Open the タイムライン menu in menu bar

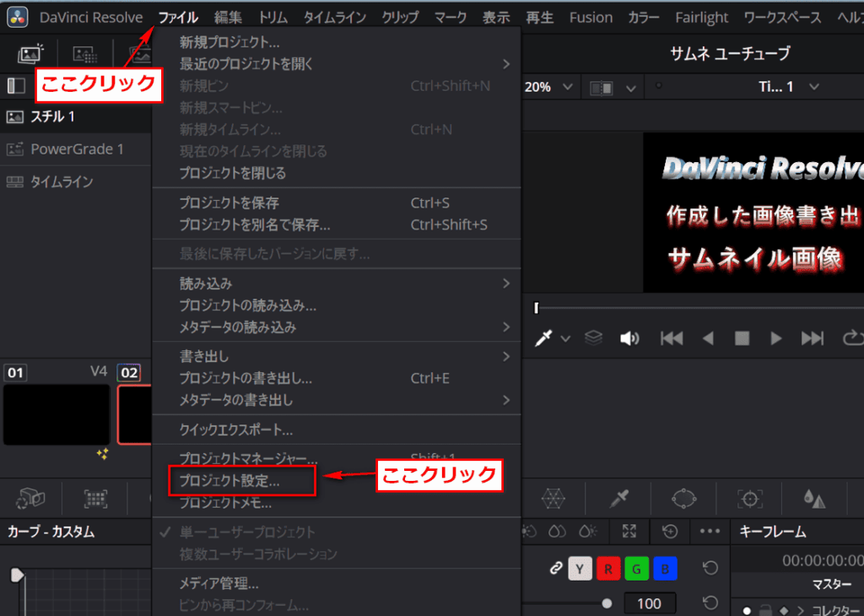tap(335, 18)
